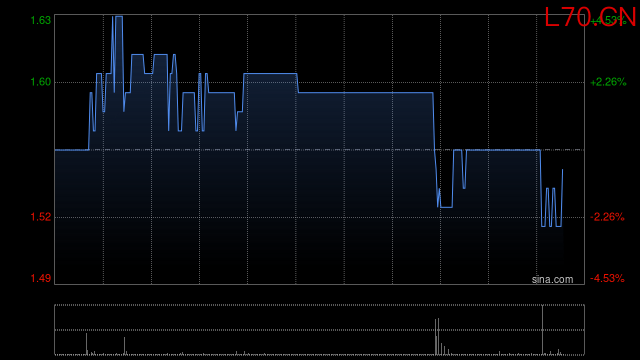Click the -2.26% percentage label
This screenshot has width=640, height=360.
(607, 217)
